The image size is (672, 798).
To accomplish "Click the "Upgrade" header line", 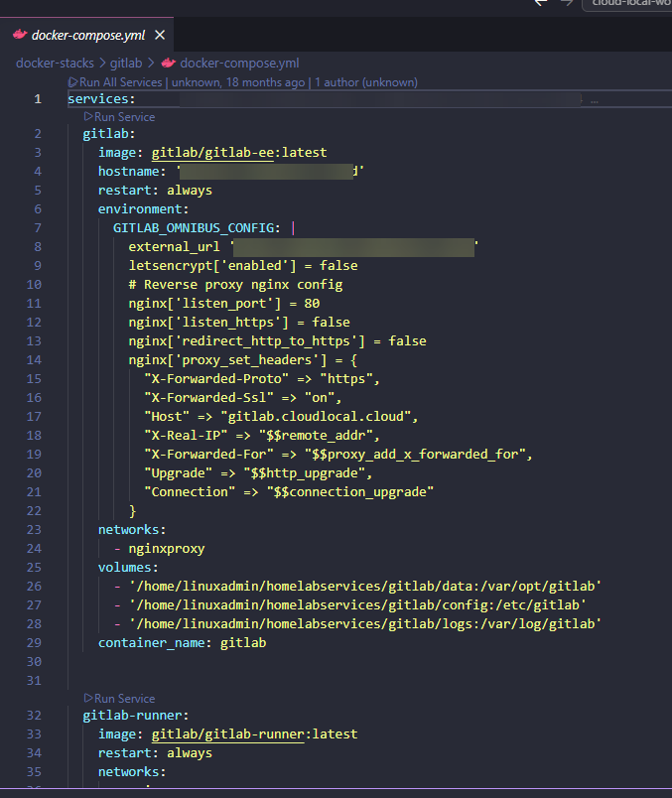I will [258, 472].
